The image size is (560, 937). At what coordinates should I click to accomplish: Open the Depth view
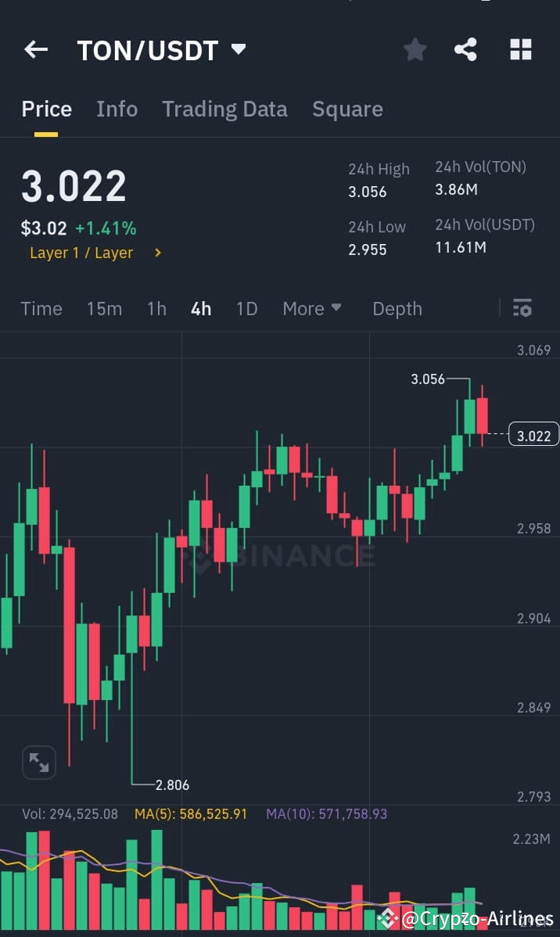[x=397, y=308]
